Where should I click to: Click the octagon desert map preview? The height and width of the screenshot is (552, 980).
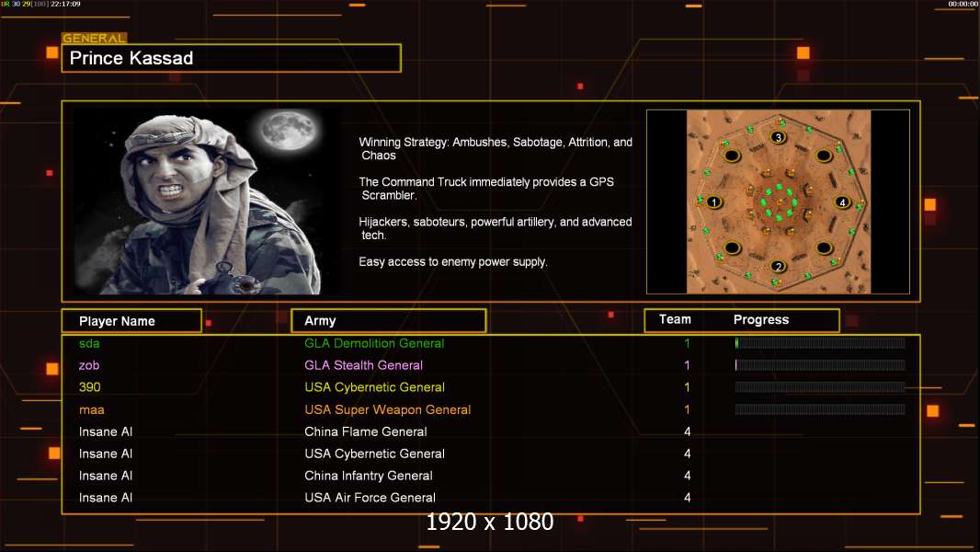778,201
